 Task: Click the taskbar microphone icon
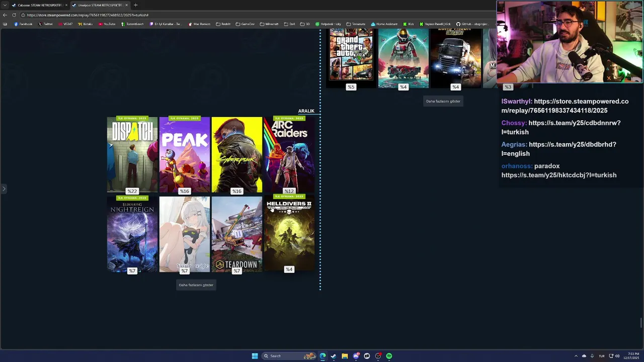click(592, 356)
